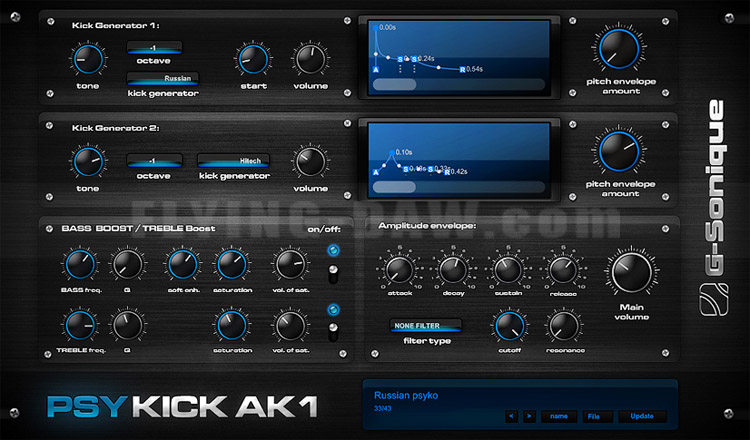This screenshot has height=440, width=750.
Task: Click the amplitude envelope attack knob
Action: click(x=399, y=270)
